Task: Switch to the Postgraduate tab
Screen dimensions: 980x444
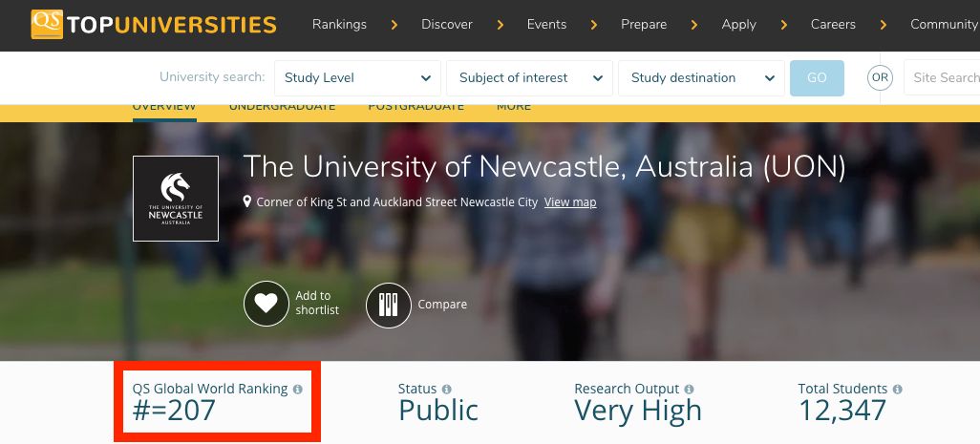Action: pyautogui.click(x=415, y=107)
